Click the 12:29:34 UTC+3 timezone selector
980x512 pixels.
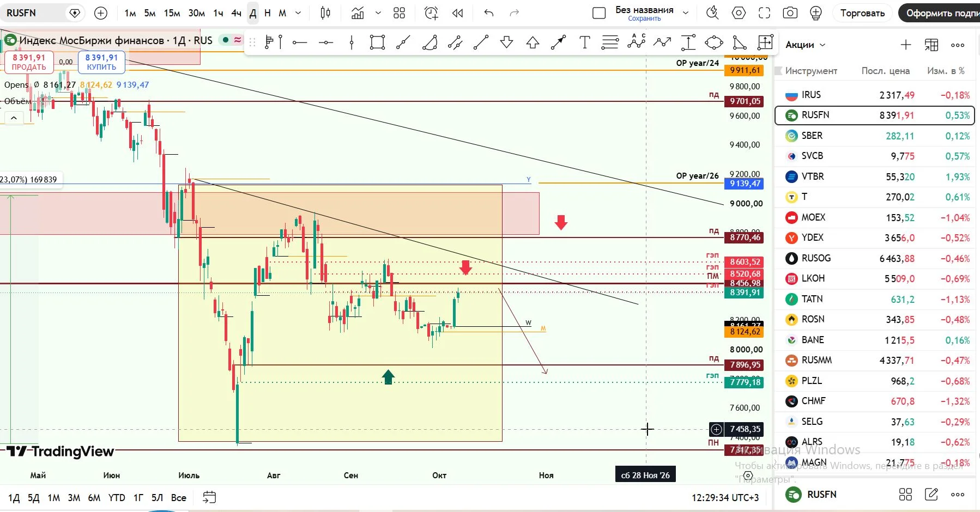[725, 498]
